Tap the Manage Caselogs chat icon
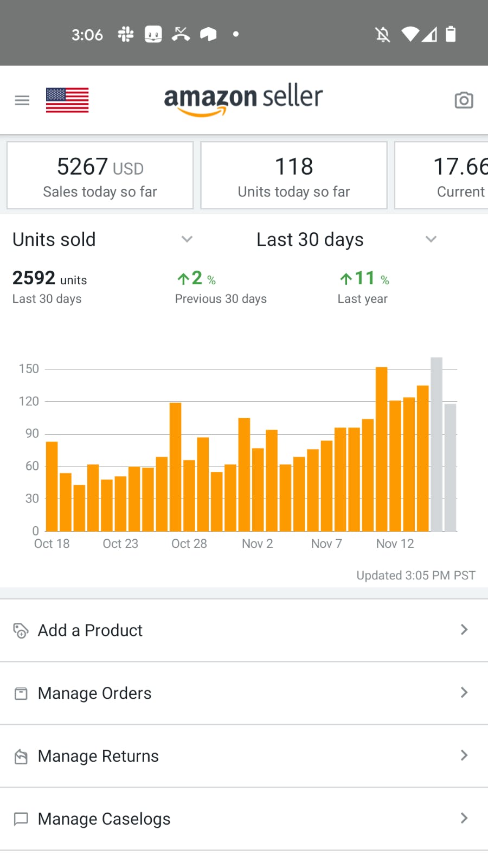Screen dimensions: 488x868 click(21, 819)
